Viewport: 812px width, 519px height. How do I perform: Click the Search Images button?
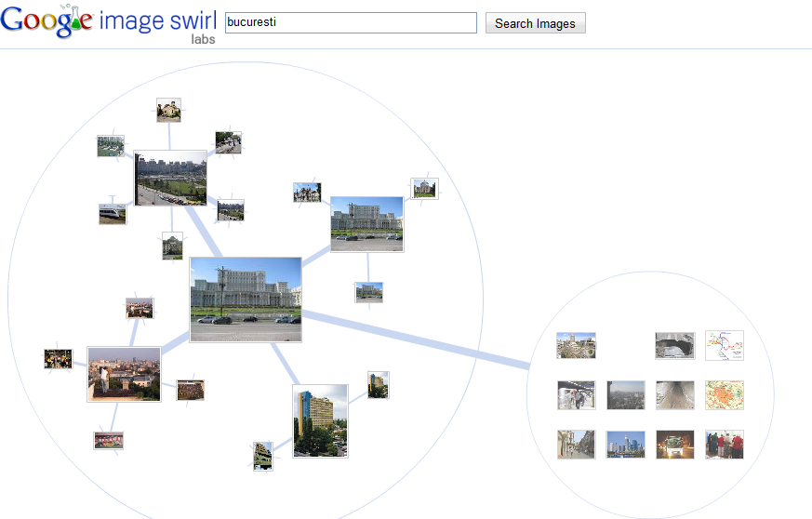[x=536, y=23]
